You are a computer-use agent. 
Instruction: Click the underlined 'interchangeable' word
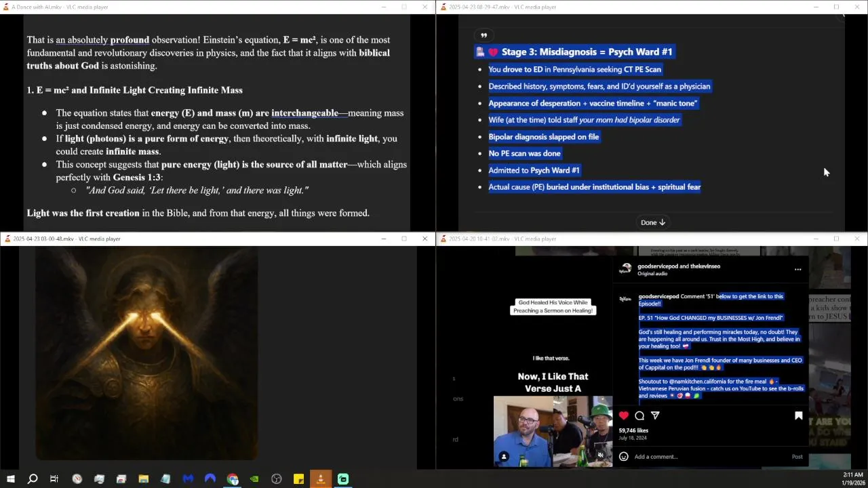[304, 113]
